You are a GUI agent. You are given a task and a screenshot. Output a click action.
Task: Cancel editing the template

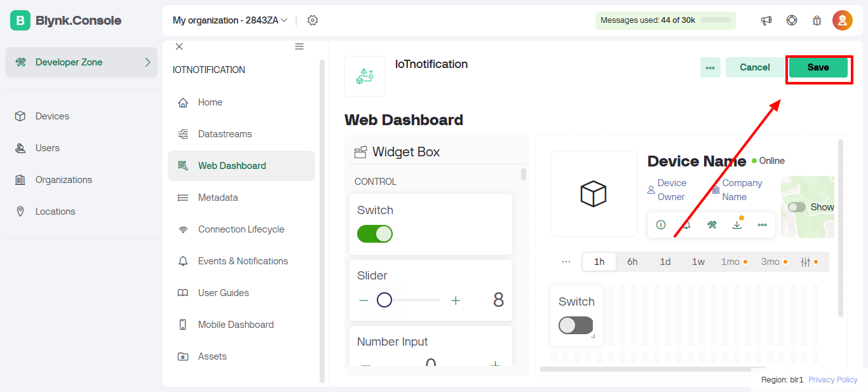click(755, 67)
